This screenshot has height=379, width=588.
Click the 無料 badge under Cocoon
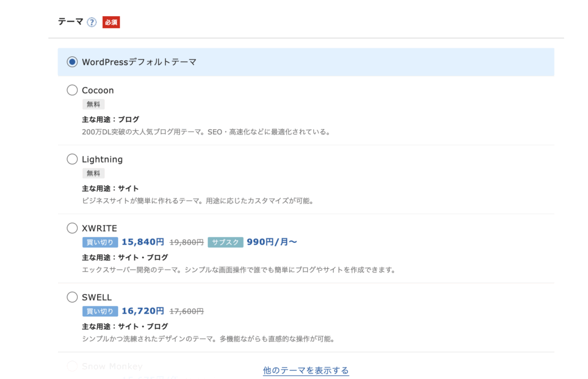tap(93, 105)
